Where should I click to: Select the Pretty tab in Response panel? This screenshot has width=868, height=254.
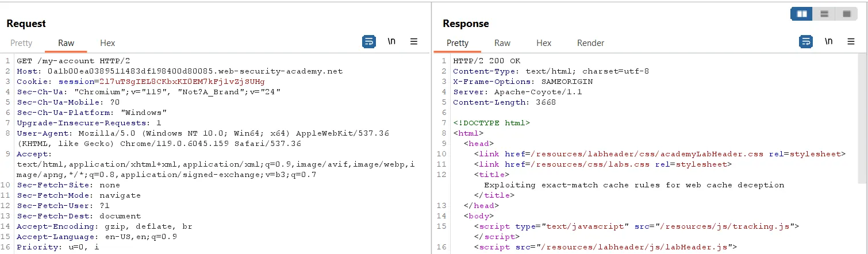458,43
